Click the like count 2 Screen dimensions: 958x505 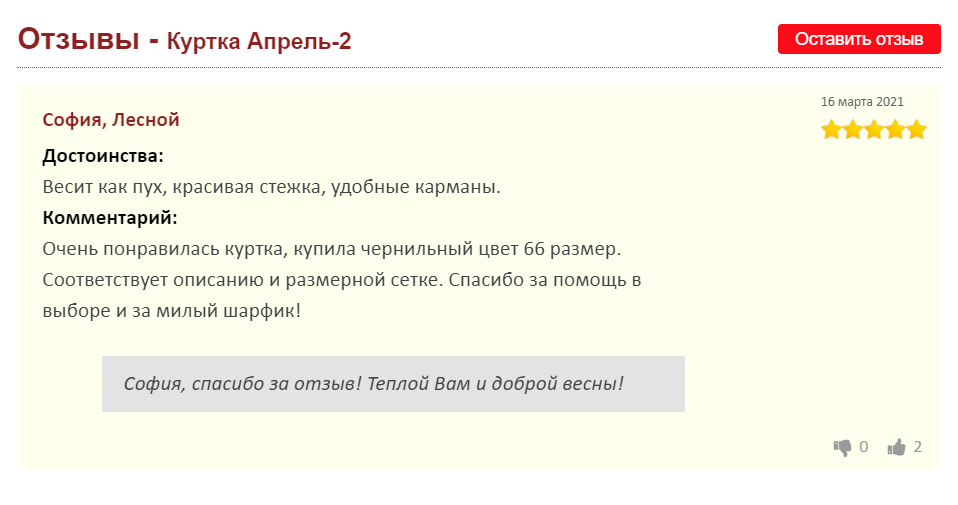click(x=918, y=447)
